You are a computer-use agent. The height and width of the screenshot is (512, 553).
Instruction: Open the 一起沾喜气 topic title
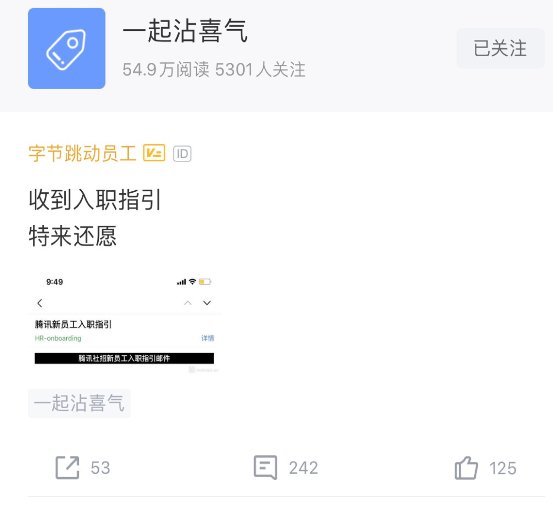pyautogui.click(x=185, y=31)
